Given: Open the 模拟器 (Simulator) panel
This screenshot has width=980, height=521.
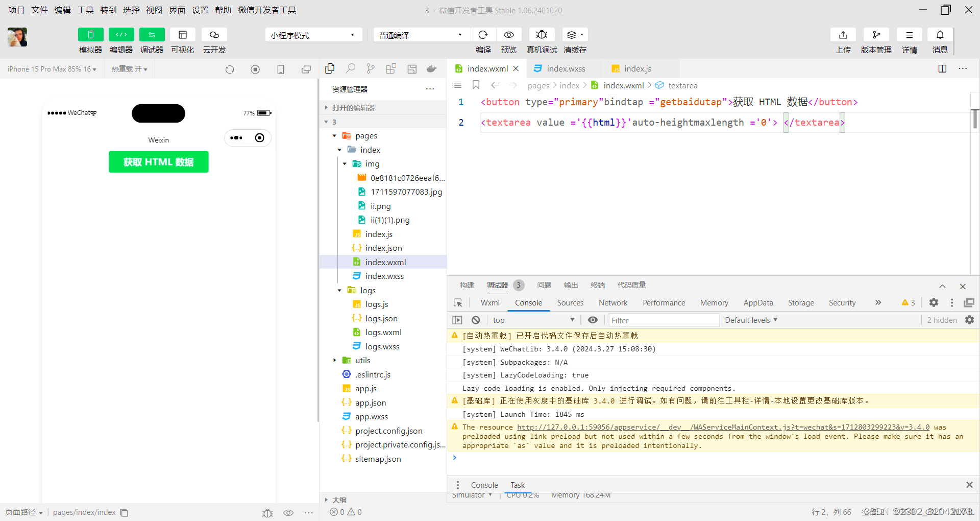Looking at the screenshot, I should pos(90,40).
